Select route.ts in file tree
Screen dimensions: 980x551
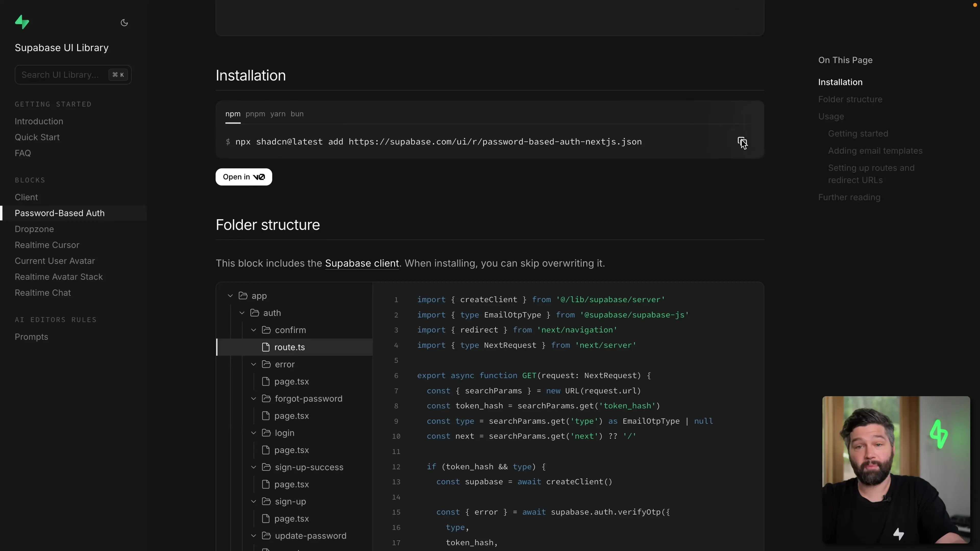tap(295, 347)
